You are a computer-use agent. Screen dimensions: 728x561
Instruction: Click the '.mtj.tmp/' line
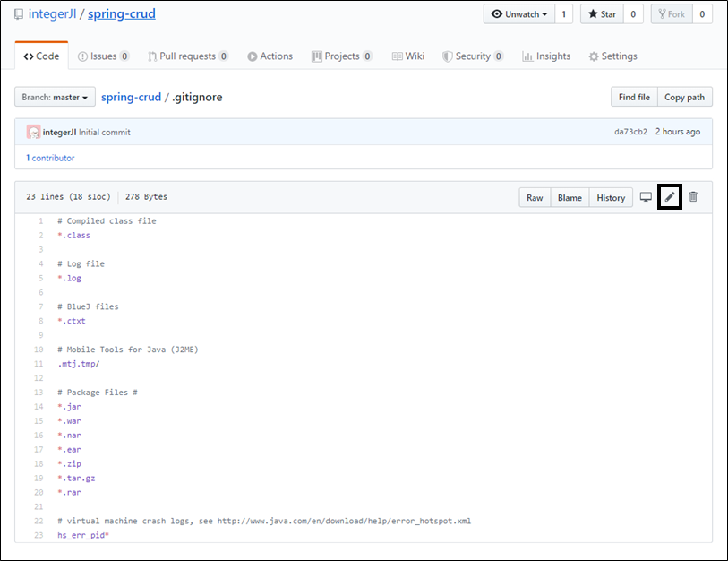(x=79, y=364)
